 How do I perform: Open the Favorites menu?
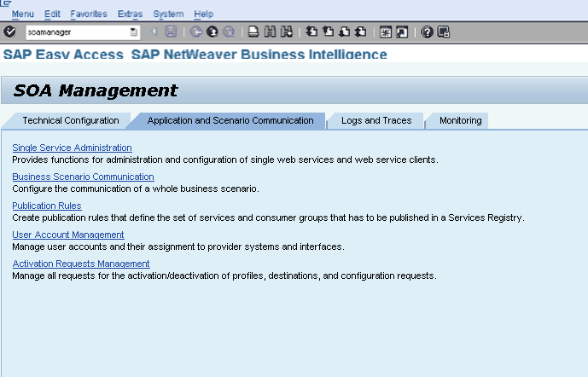point(89,14)
